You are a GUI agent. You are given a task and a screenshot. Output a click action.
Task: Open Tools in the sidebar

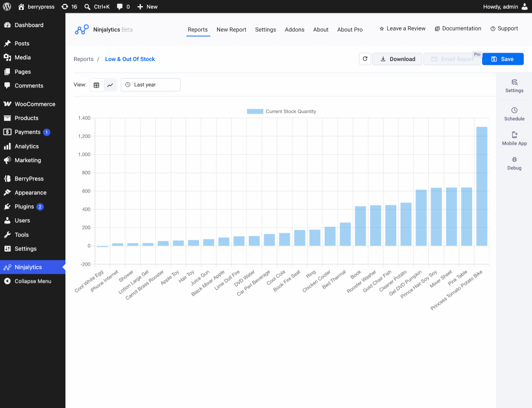33,234
